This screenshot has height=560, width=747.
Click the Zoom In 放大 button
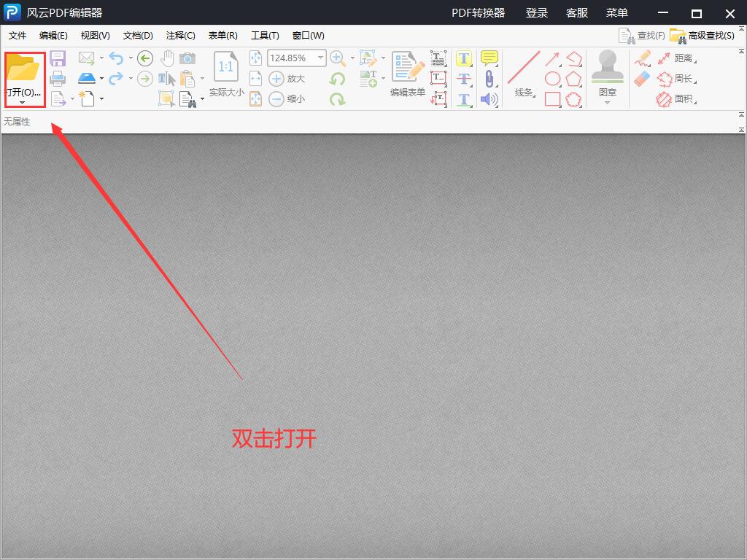287,79
